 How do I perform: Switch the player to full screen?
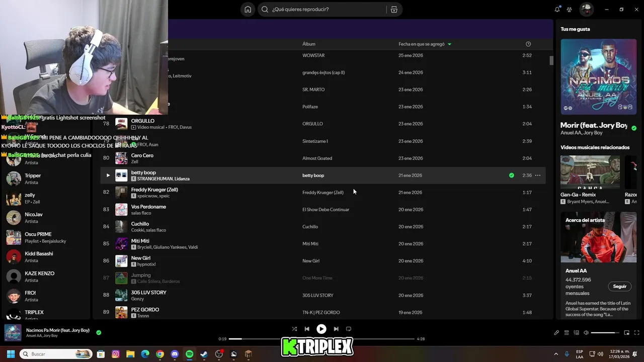tap(636, 332)
